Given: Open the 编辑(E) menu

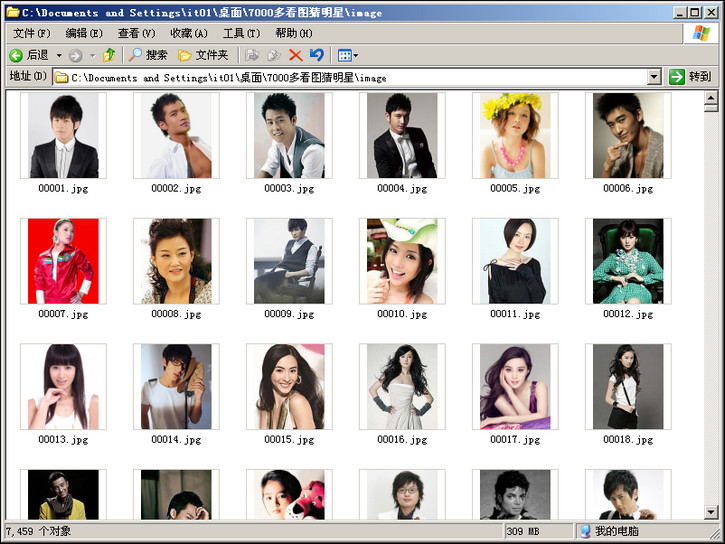Looking at the screenshot, I should (x=84, y=33).
